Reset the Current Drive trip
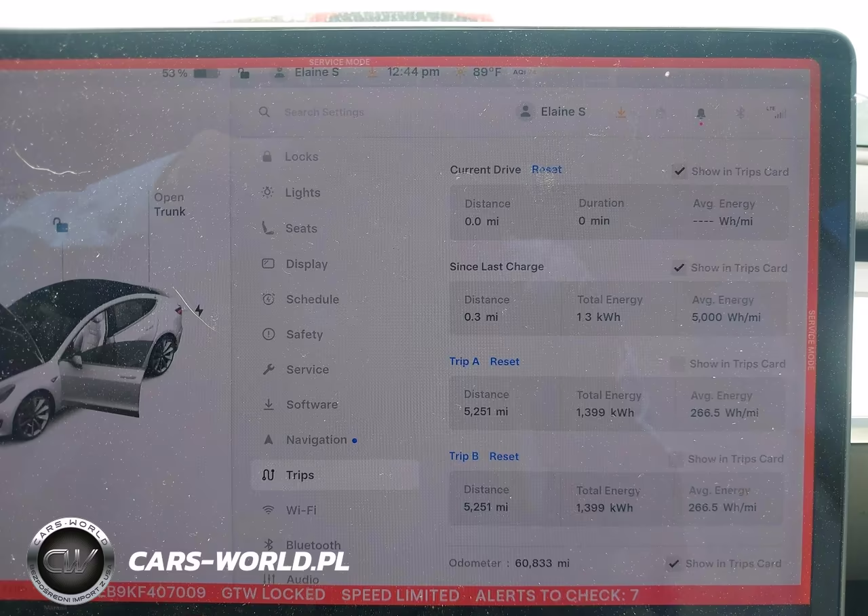 click(x=547, y=170)
